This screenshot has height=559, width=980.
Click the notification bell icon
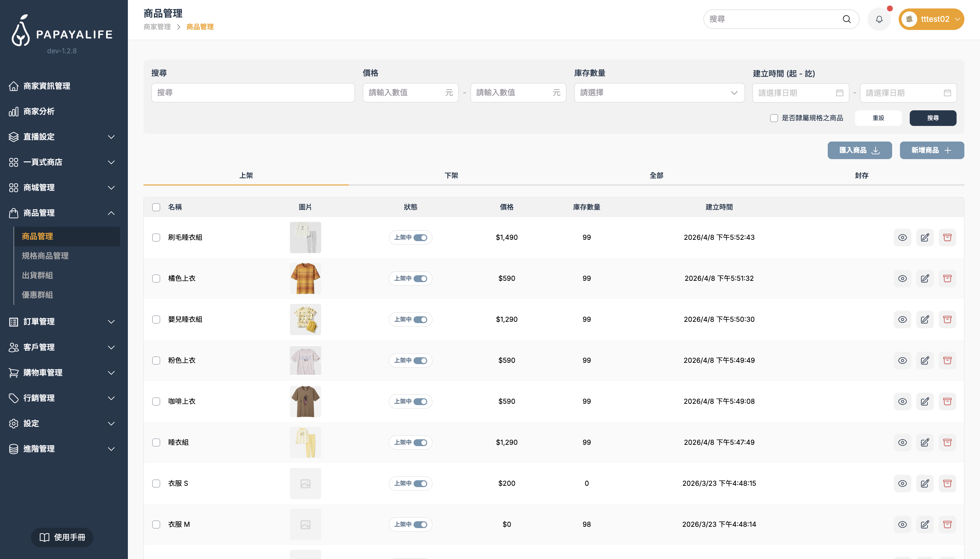[879, 19]
